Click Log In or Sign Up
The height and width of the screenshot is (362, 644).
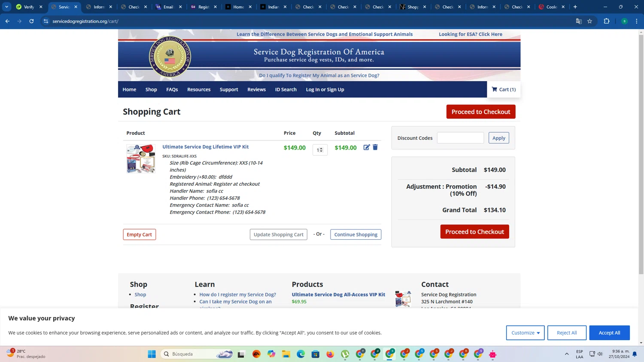[325, 89]
